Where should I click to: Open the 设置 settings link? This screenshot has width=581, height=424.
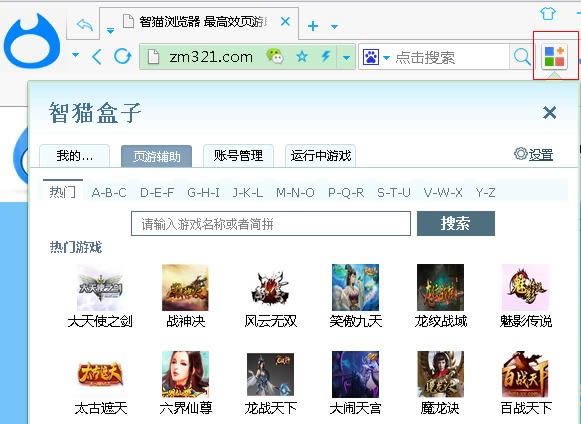(534, 154)
